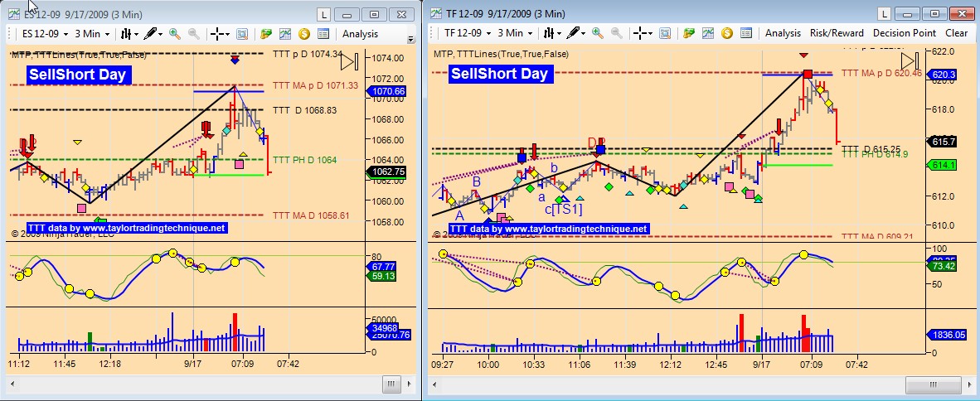Open Data Box grid icon in TF toolbar

tap(745, 33)
